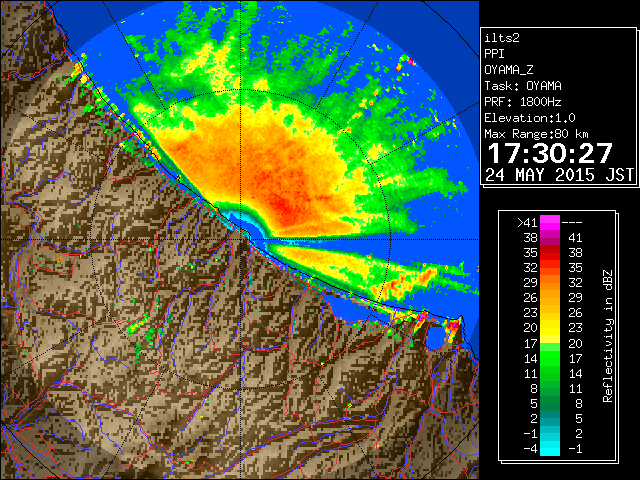Click the Max Range:80 km line
The width and height of the screenshot is (640, 480).
pyautogui.click(x=537, y=134)
